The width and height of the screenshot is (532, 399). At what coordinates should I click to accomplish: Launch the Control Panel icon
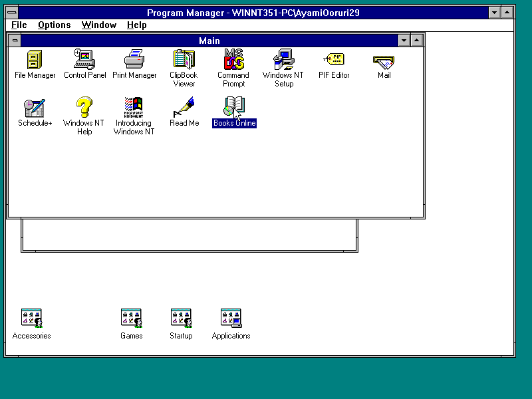click(84, 59)
